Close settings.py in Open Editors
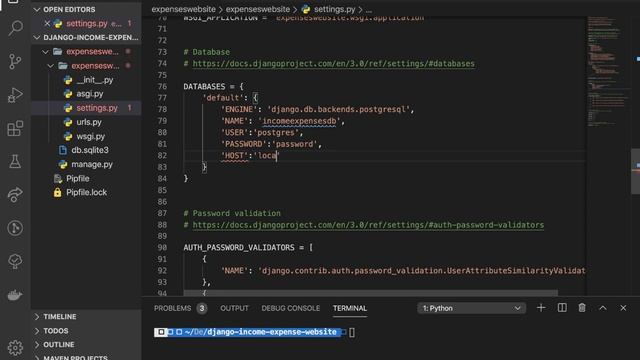Image resolution: width=640 pixels, height=360 pixels. (47, 23)
